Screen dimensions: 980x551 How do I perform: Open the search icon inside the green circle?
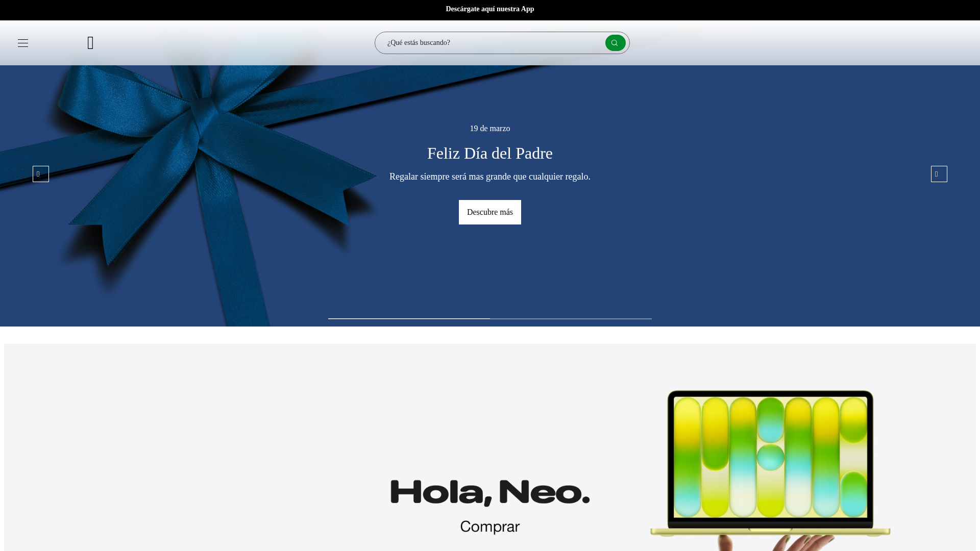tap(615, 42)
